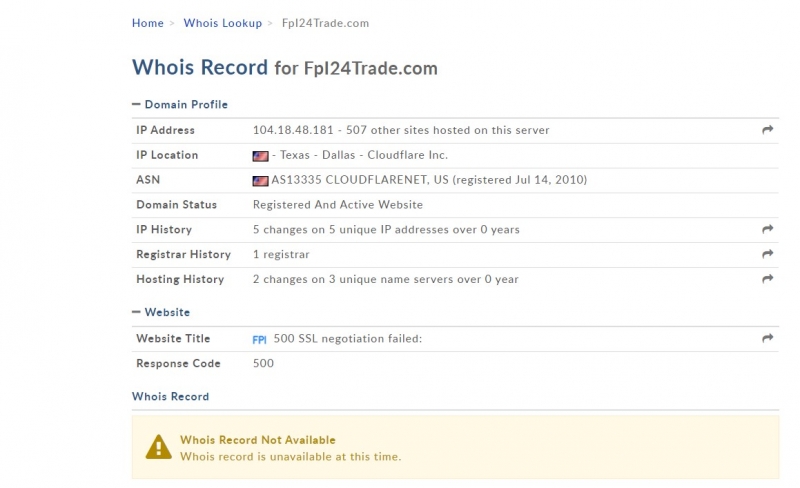Click the ASN label
Viewport: 800px width, 488px height.
(x=148, y=180)
